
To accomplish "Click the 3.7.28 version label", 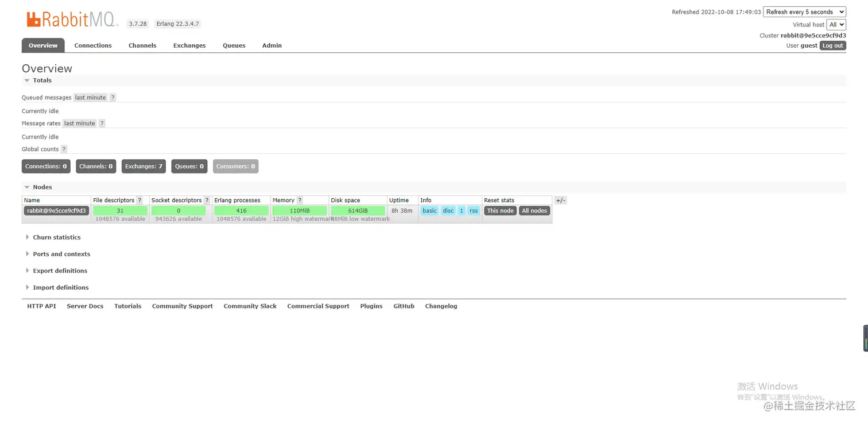I will 138,24.
